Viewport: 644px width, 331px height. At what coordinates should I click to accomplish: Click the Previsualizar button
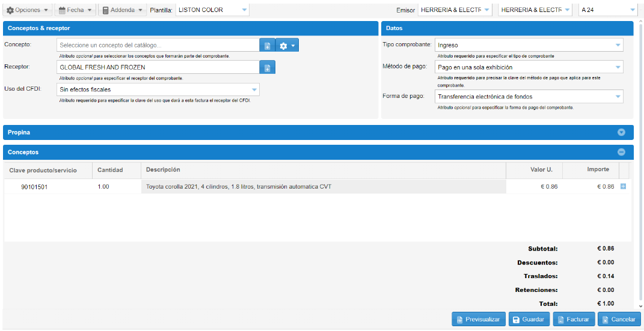tap(478, 320)
